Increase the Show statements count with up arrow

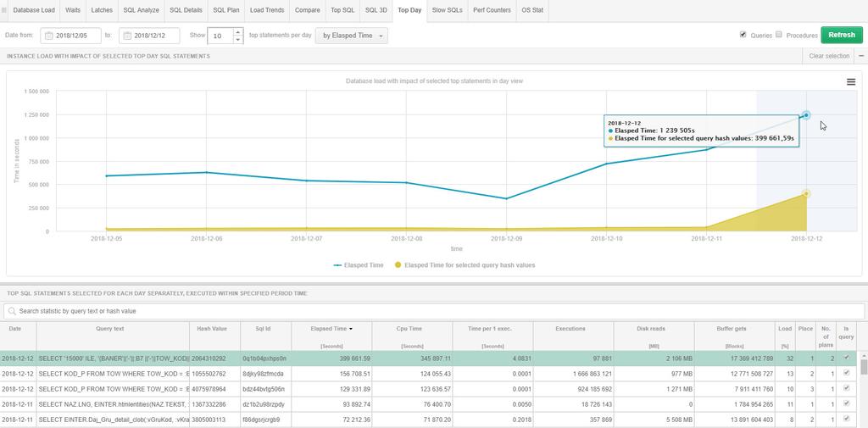(x=238, y=32)
